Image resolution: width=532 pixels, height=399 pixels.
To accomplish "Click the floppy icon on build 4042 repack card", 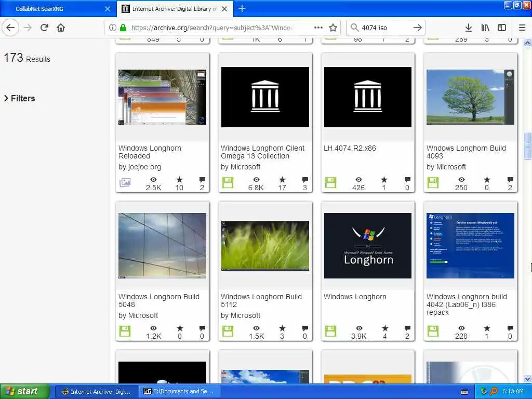I will tap(433, 331).
